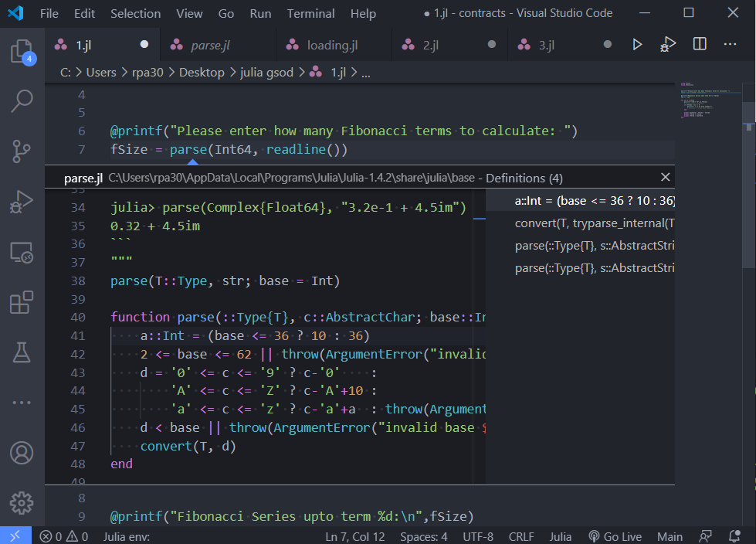Click the unsaved dot on 3.jl tab
The width and height of the screenshot is (756, 544).
click(608, 44)
